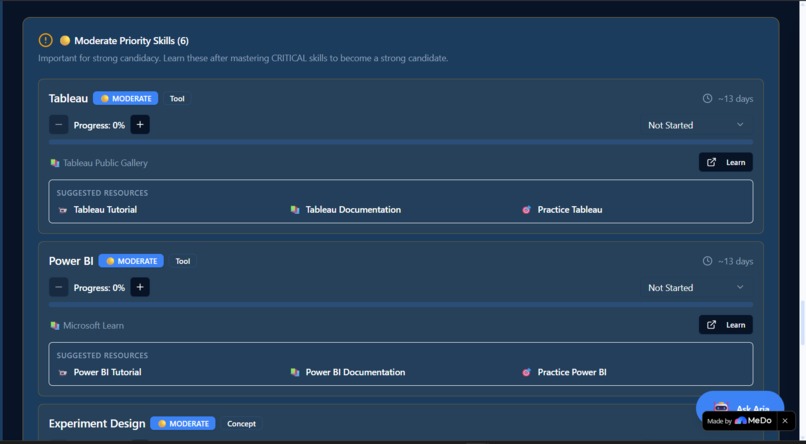Click the Power BI progress bar
The width and height of the screenshot is (806, 444).
tap(401, 304)
